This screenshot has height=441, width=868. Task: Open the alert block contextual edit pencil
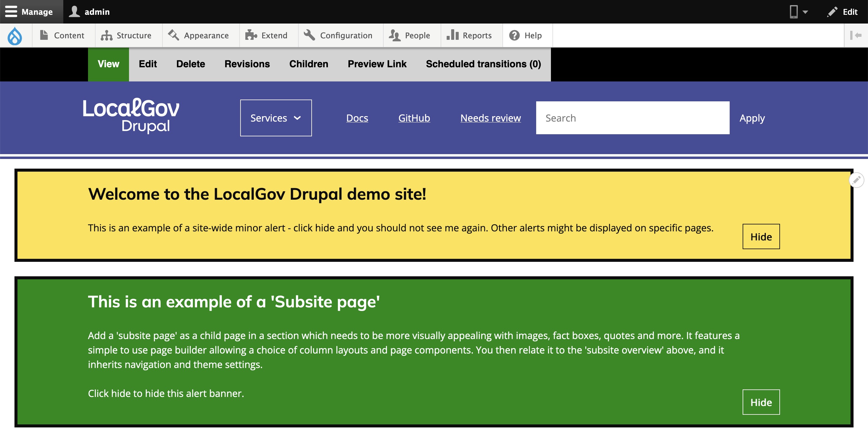pos(857,180)
